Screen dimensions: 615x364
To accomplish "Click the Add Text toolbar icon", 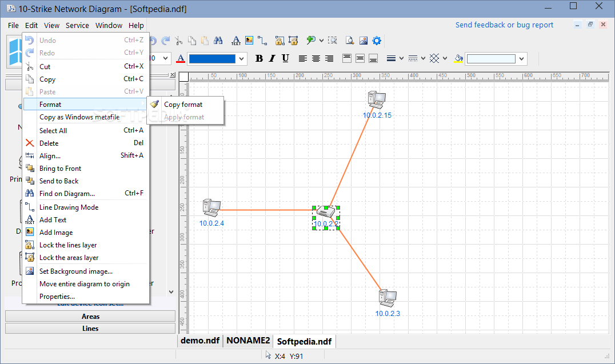I will click(235, 41).
